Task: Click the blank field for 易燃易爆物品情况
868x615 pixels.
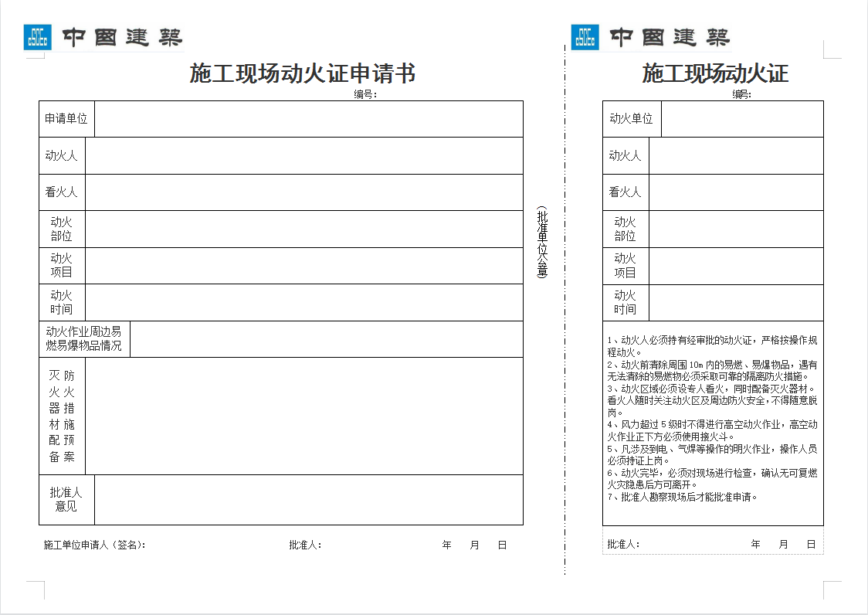Action: click(327, 338)
